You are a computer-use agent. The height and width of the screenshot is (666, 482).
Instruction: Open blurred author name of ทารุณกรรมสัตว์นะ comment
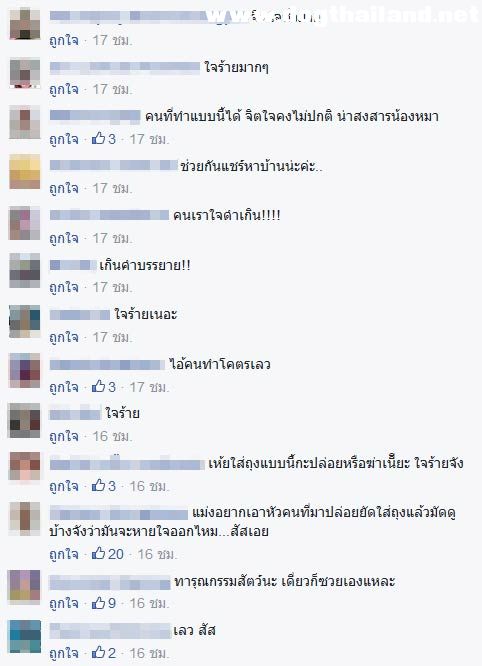pos(110,582)
